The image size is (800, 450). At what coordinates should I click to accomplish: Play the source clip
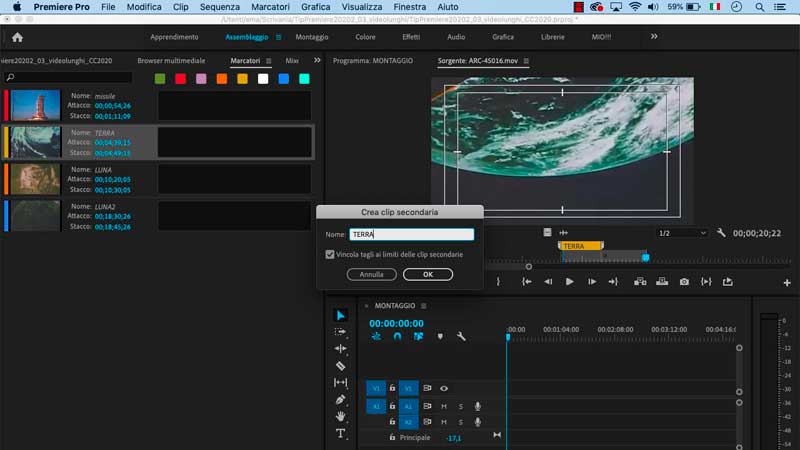569,282
